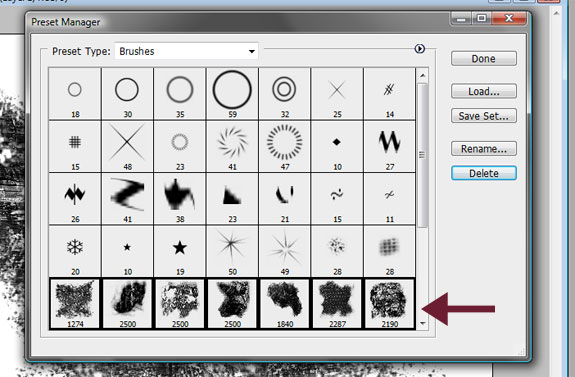Click the Delete button
575x377 pixels.
click(x=484, y=173)
